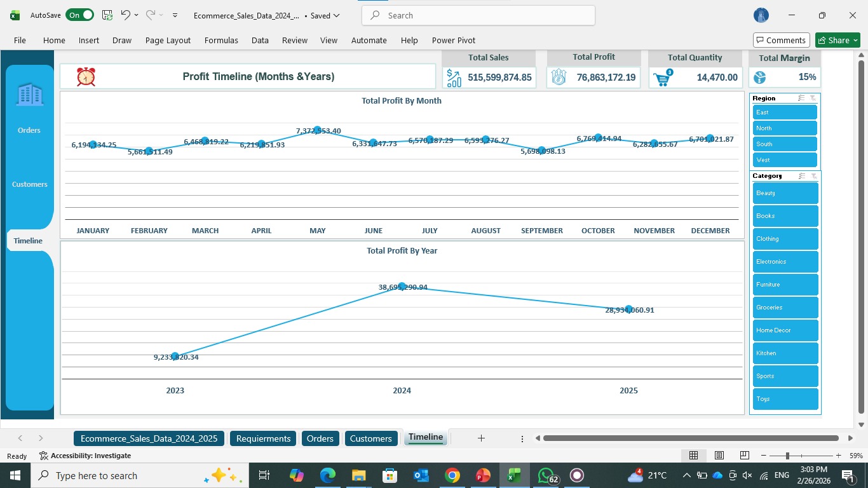Viewport: 868px width, 488px height.
Task: Switch to the Customers sheet tab
Action: point(371,438)
